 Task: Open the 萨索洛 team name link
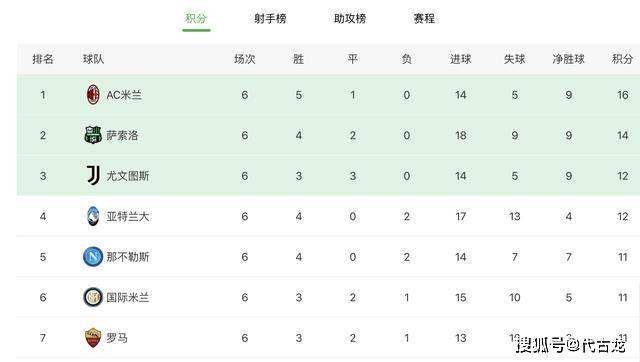coord(122,135)
